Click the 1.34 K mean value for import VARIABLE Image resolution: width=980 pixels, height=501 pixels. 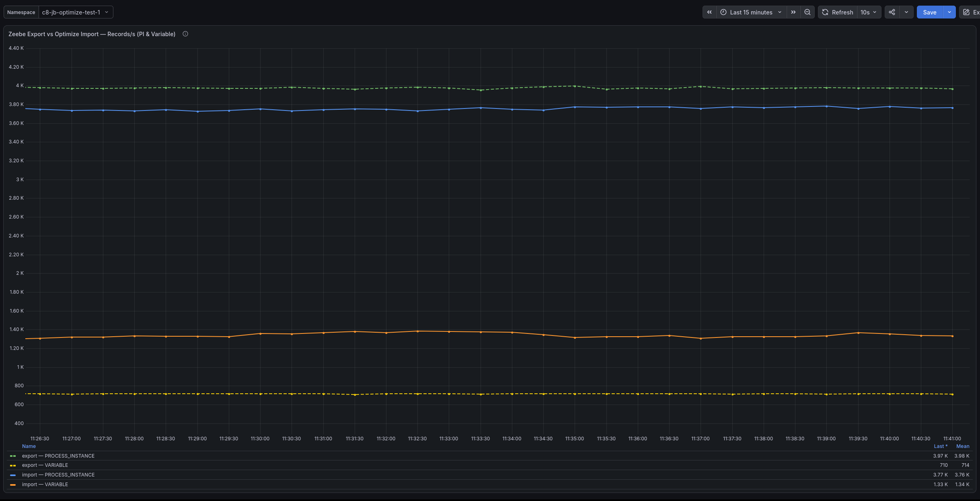click(x=962, y=484)
